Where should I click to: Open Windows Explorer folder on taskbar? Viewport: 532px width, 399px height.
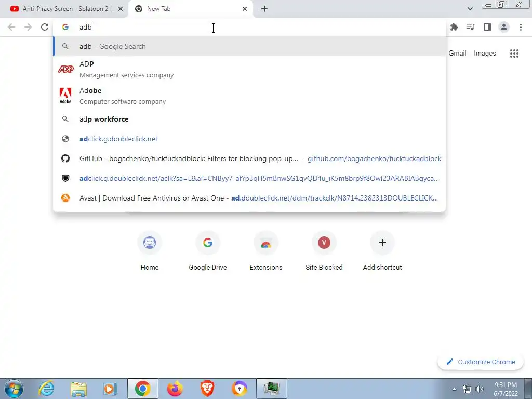[x=78, y=389]
